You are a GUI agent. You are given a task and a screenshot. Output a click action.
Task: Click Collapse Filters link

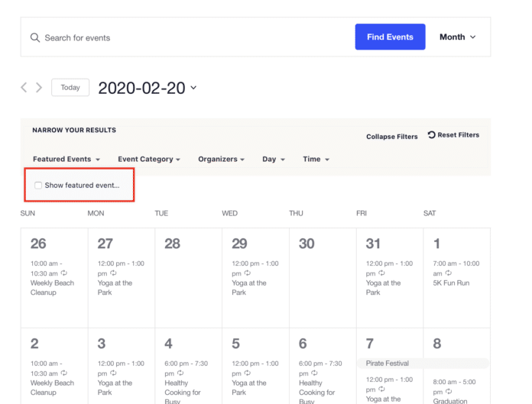[392, 137]
